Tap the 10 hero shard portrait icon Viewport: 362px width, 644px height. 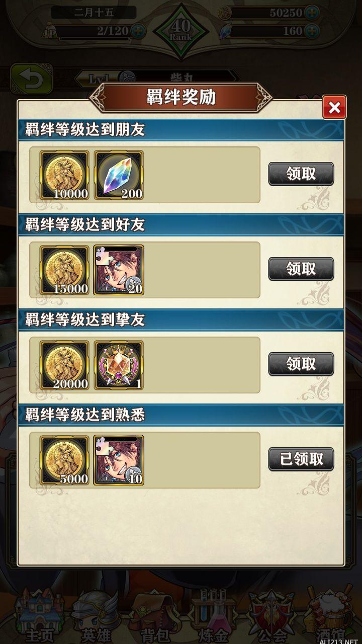click(119, 460)
